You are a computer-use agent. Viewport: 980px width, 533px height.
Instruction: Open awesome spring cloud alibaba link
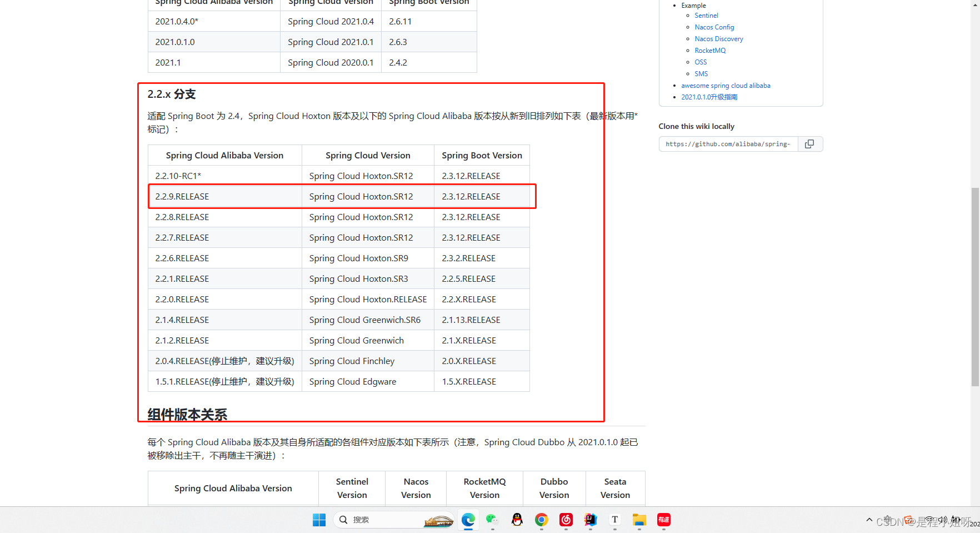tap(726, 86)
